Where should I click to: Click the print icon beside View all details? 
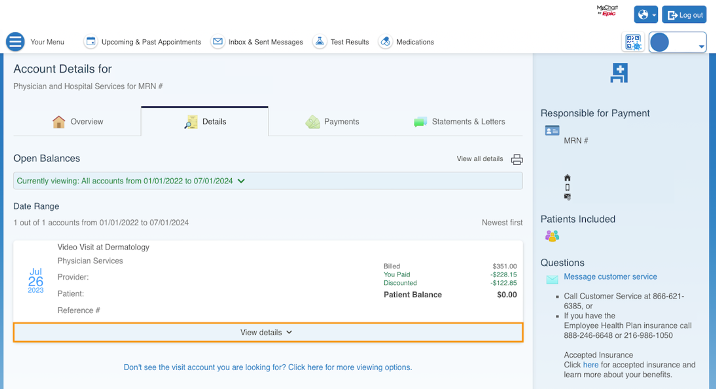(516, 159)
